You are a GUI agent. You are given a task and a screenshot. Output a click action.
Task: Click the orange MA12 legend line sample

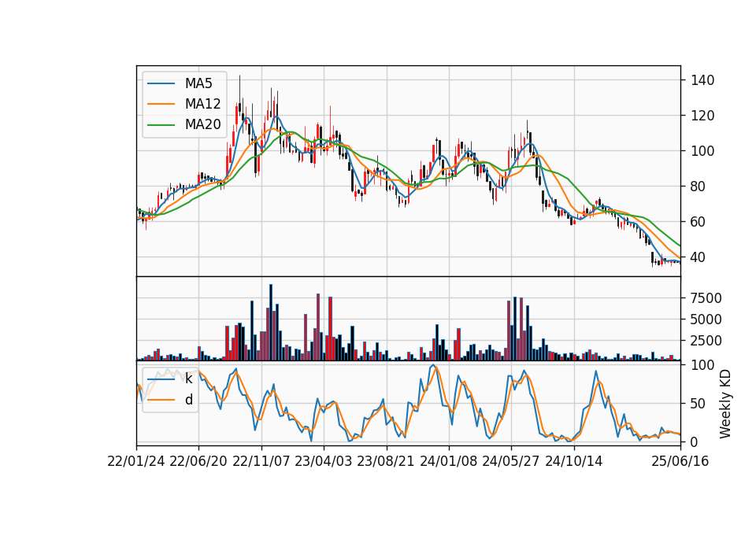click(161, 104)
